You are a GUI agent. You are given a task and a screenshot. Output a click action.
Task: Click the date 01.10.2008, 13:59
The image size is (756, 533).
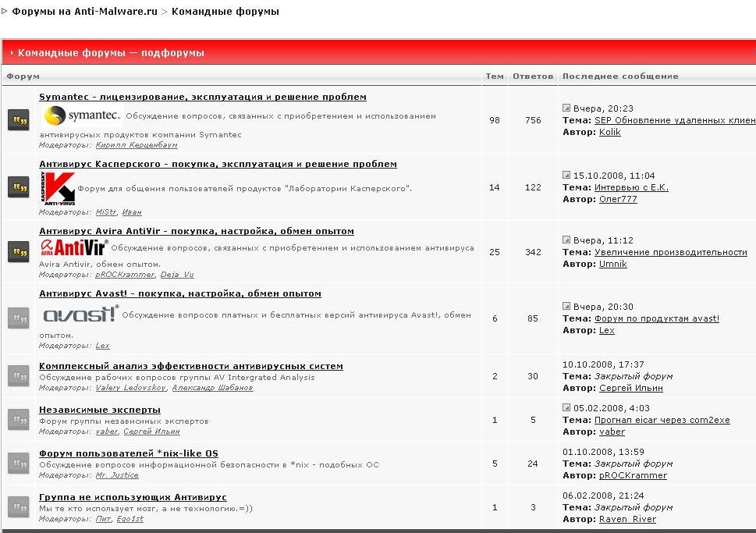point(603,452)
